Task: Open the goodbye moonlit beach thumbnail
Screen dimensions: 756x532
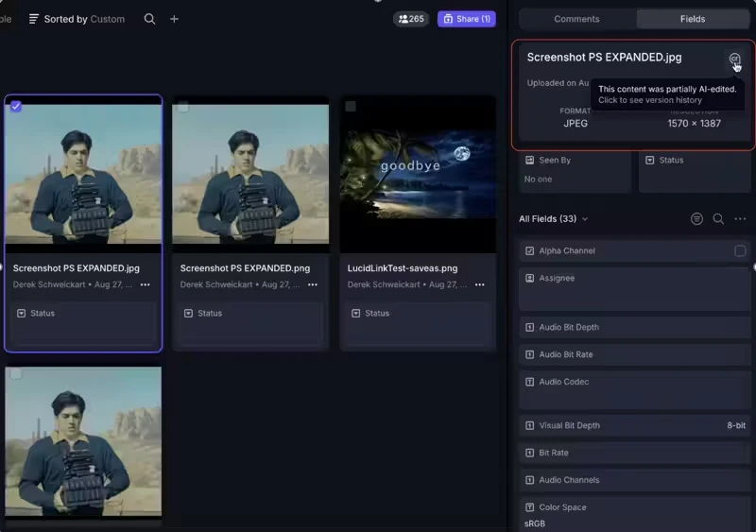Action: point(418,172)
